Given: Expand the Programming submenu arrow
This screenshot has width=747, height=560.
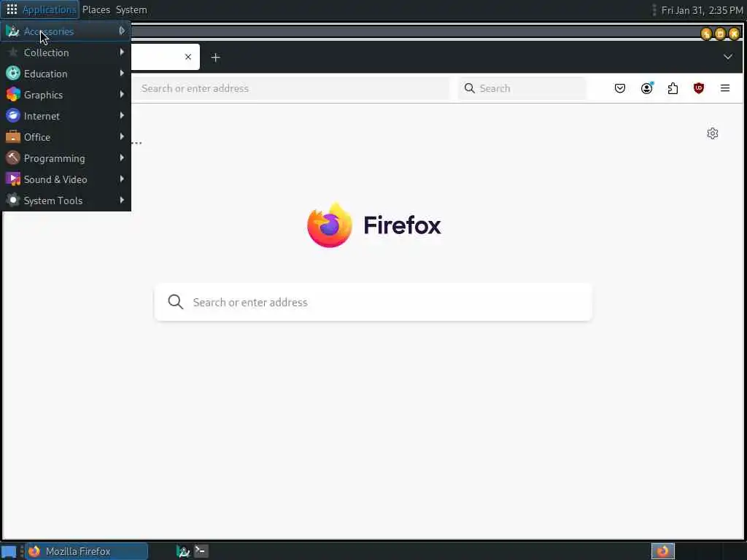Looking at the screenshot, I should [x=122, y=157].
